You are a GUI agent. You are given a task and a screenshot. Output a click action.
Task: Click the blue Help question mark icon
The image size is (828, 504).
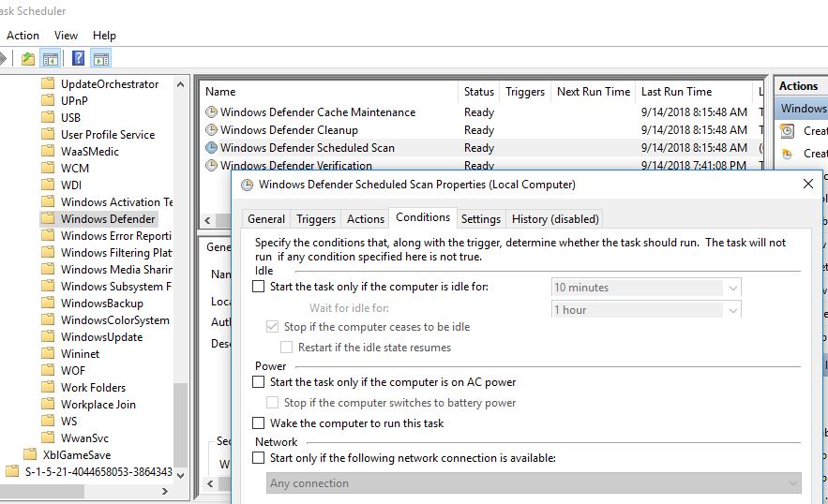79,58
